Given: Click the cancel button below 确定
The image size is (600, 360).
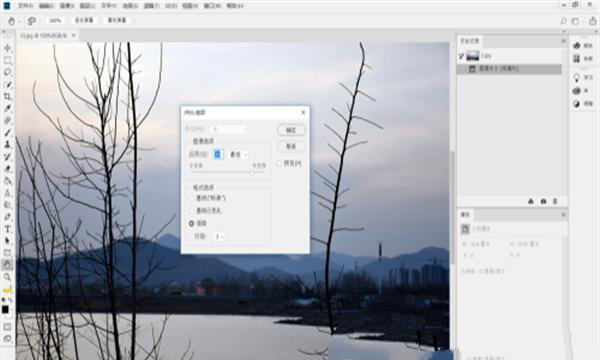Looking at the screenshot, I should coord(291,146).
